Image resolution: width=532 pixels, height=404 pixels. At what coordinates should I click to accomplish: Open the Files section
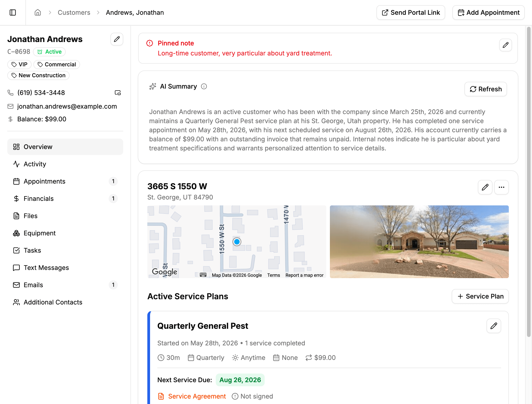[x=65, y=216]
